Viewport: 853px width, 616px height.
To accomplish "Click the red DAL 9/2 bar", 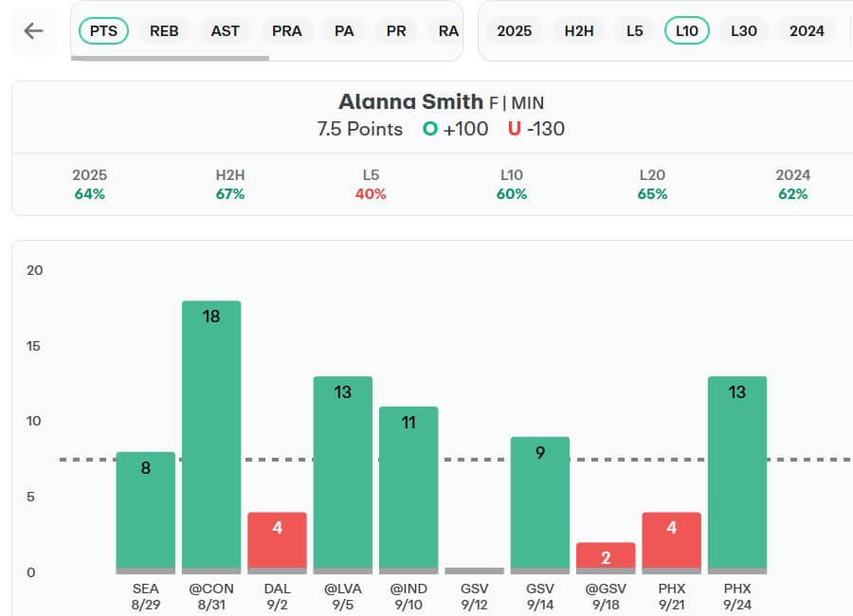I will coord(277,541).
